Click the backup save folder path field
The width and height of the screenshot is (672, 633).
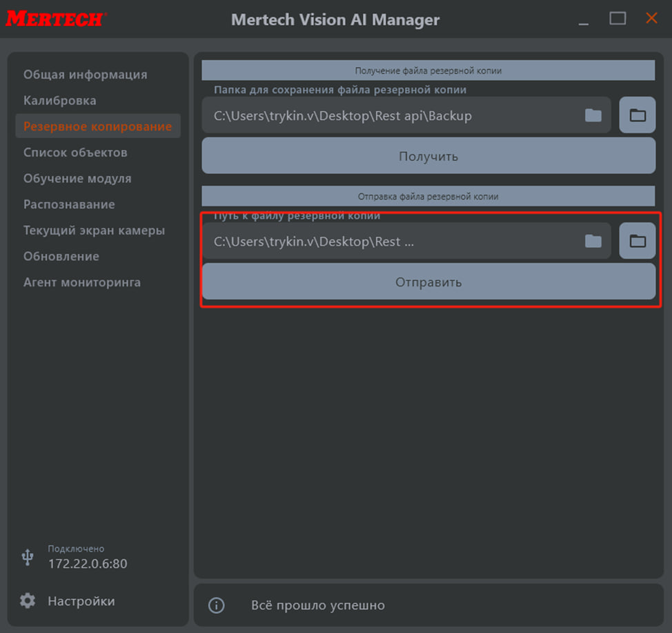tap(393, 115)
